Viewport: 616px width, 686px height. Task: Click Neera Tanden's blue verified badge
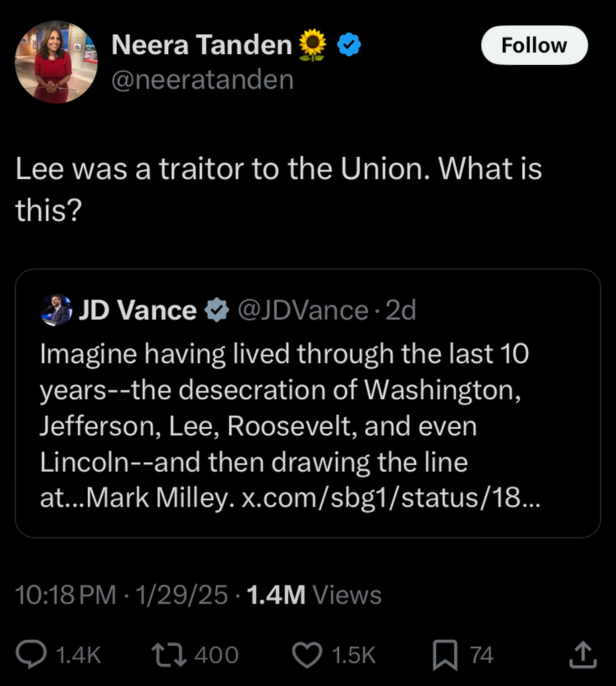tap(349, 45)
